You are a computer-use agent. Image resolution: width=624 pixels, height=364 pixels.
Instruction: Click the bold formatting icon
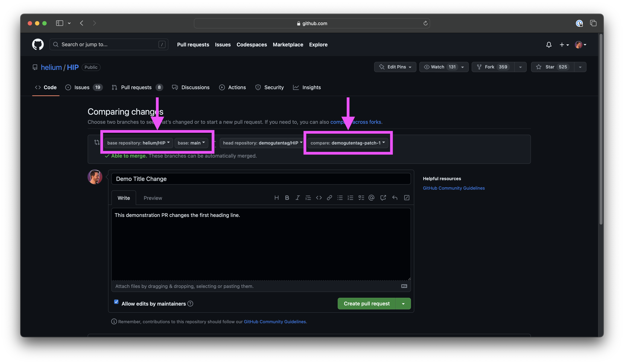click(287, 198)
